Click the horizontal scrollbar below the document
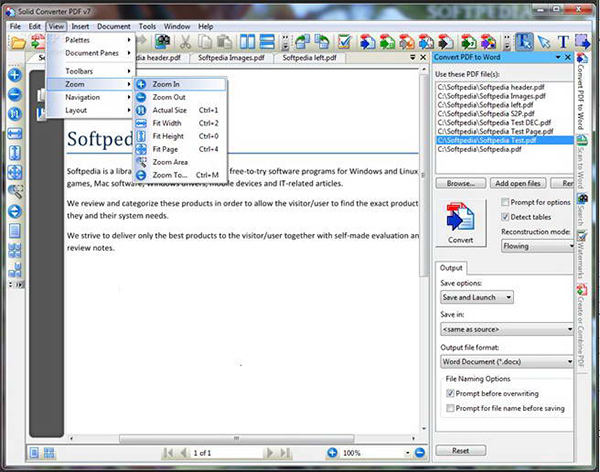The image size is (600, 472). 240,435
